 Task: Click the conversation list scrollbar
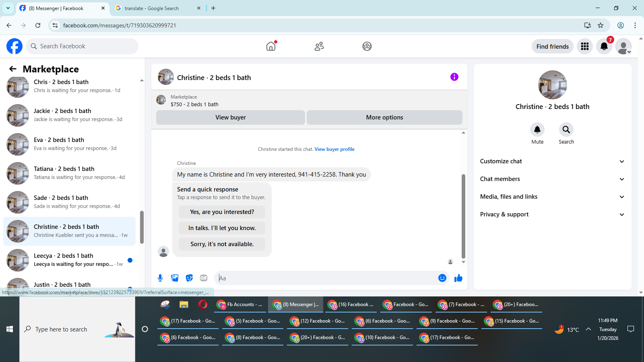[x=142, y=227]
